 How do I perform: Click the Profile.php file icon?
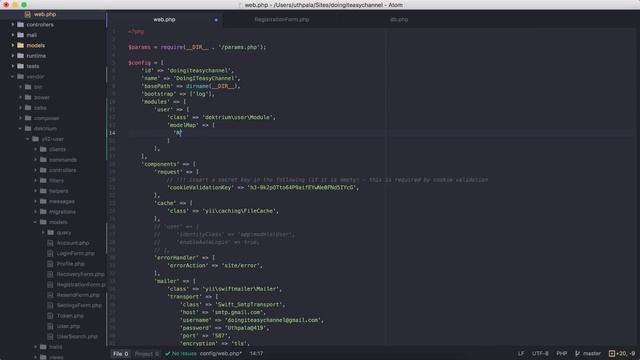point(51,264)
